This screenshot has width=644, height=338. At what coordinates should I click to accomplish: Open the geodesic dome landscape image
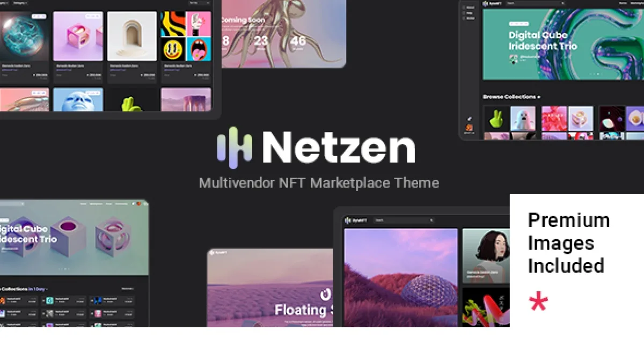point(401,278)
